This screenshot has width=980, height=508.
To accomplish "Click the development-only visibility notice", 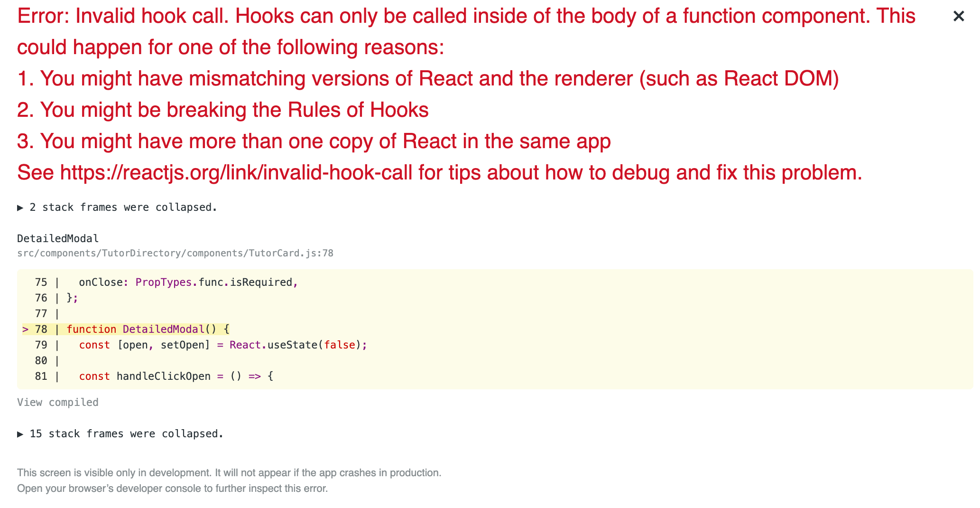I will tap(229, 472).
